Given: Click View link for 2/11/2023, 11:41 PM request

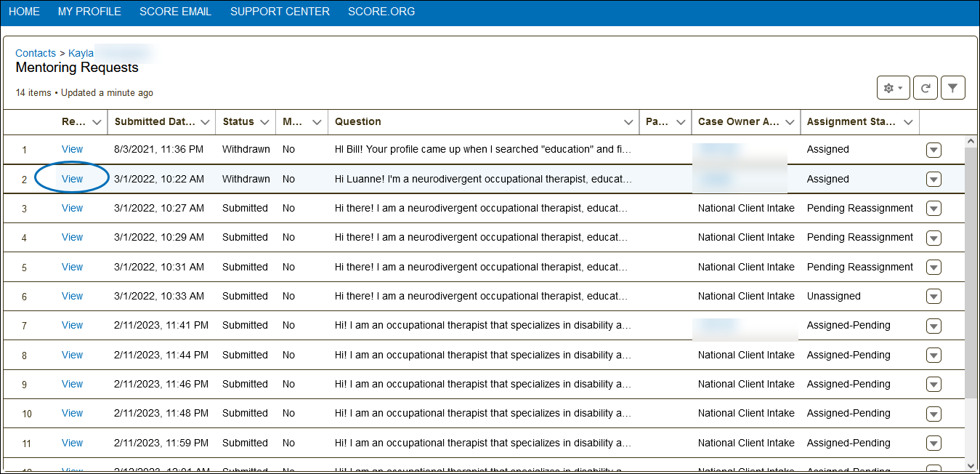Looking at the screenshot, I should [x=72, y=325].
